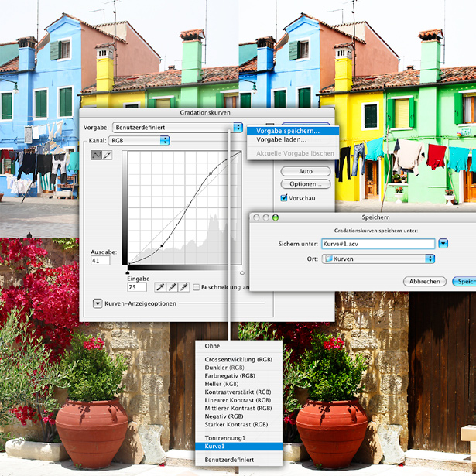
Task: Open the Kanal RGB channel dropdown
Action: coord(139,141)
